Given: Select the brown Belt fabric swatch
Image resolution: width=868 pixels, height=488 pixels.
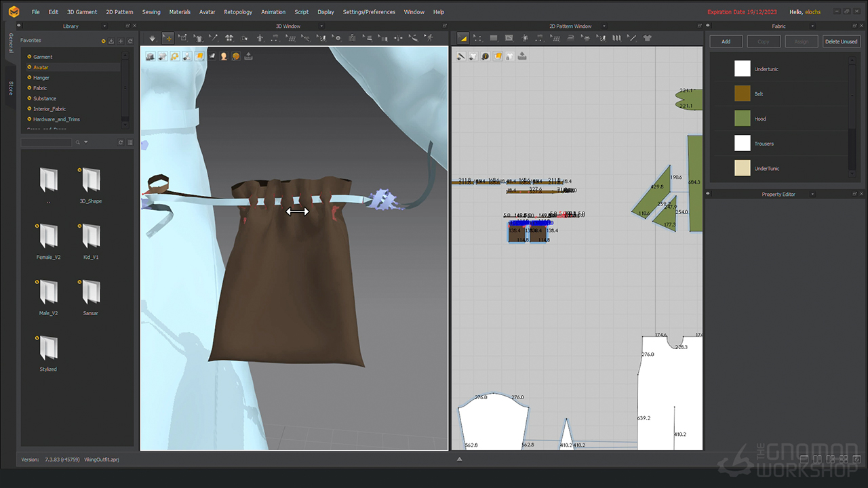Looking at the screenshot, I should tap(743, 94).
